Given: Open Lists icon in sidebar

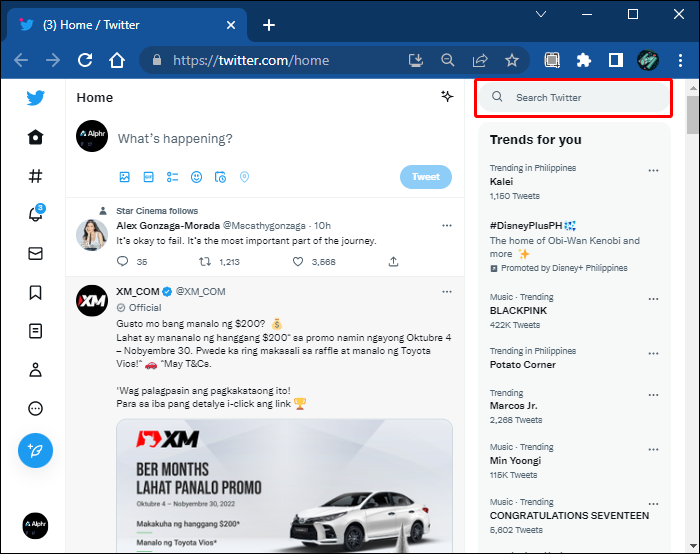Looking at the screenshot, I should tap(36, 331).
